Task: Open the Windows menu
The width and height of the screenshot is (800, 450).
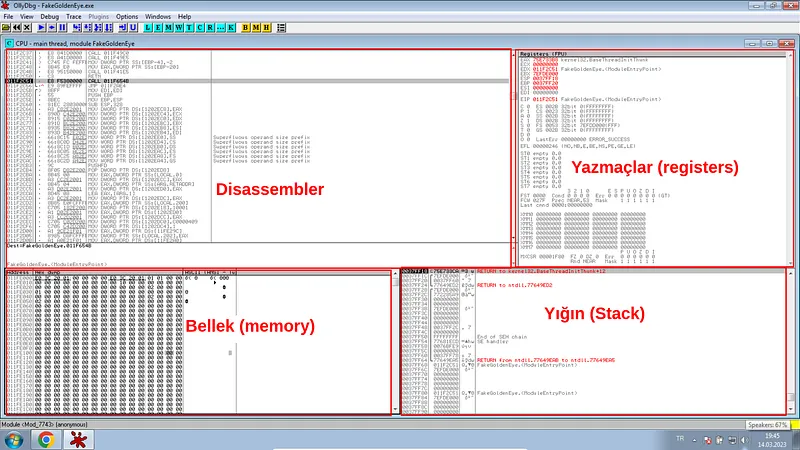Action: point(158,16)
